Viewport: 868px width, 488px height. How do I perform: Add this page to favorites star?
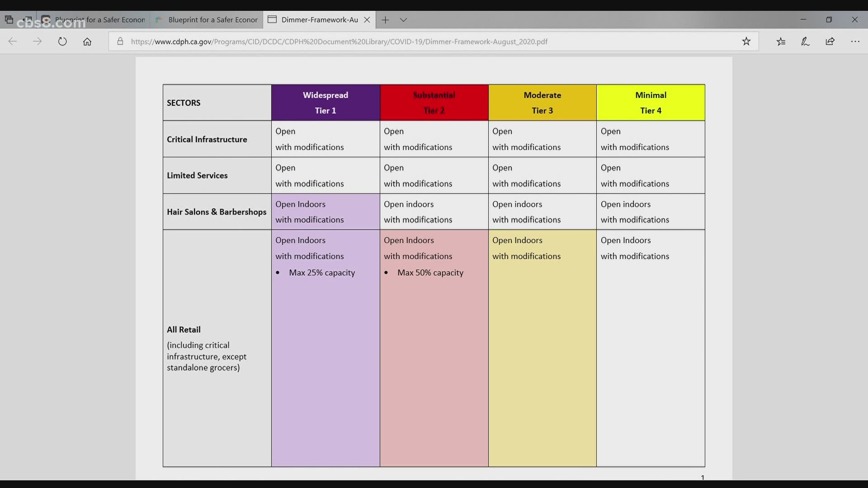746,42
